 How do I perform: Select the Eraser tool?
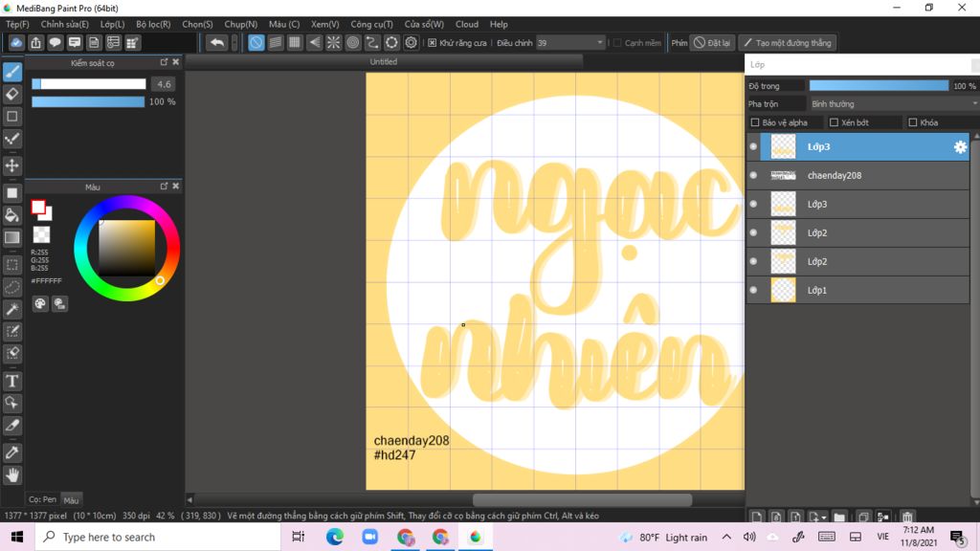[12, 94]
